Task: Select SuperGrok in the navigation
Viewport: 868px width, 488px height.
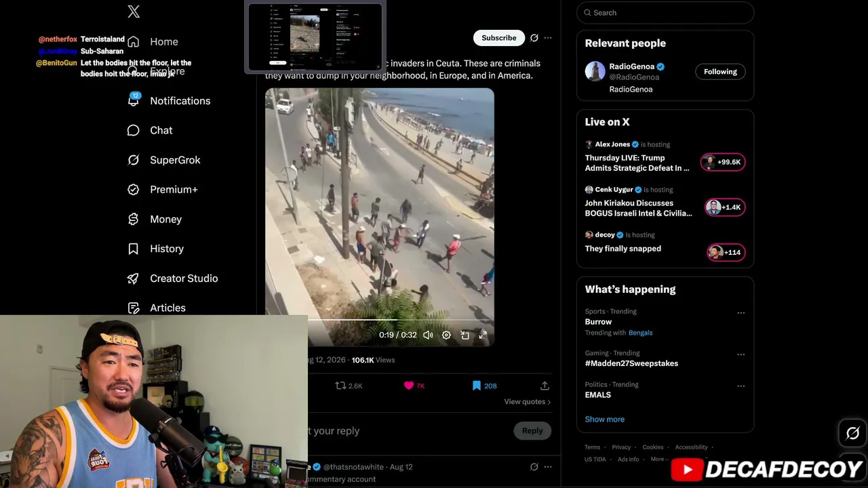Action: pos(175,160)
